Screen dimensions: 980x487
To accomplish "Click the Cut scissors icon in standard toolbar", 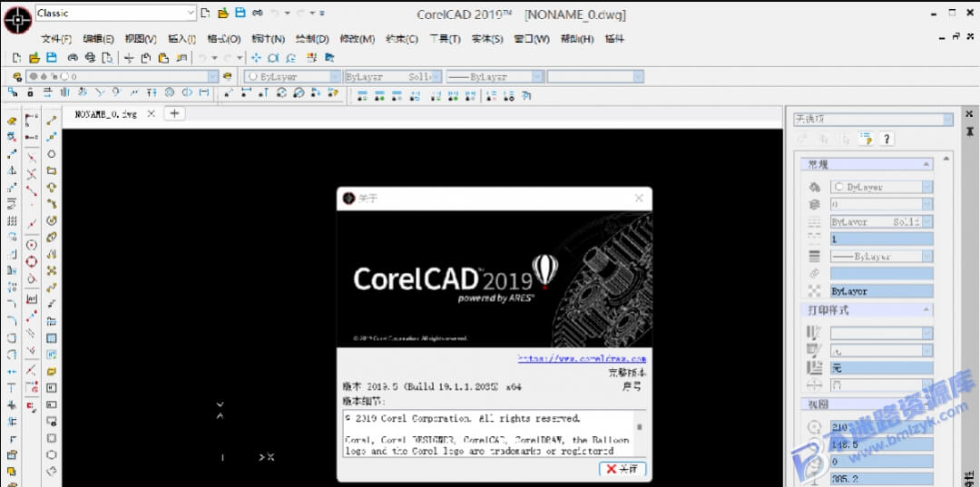I will click(x=129, y=57).
